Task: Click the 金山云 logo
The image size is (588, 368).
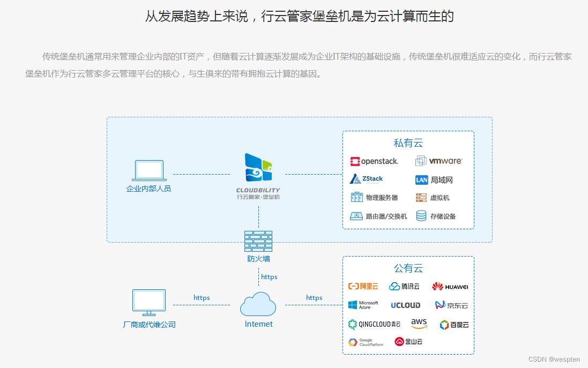Action: pyautogui.click(x=408, y=341)
